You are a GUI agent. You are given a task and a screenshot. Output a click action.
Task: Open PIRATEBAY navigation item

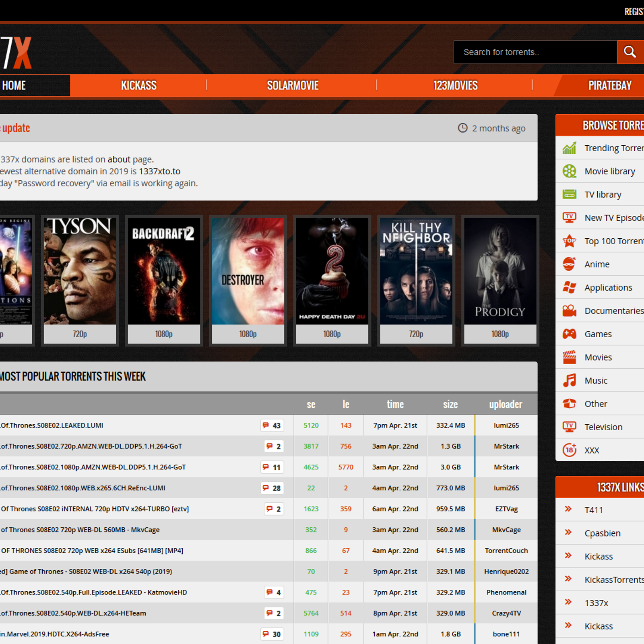pyautogui.click(x=610, y=85)
